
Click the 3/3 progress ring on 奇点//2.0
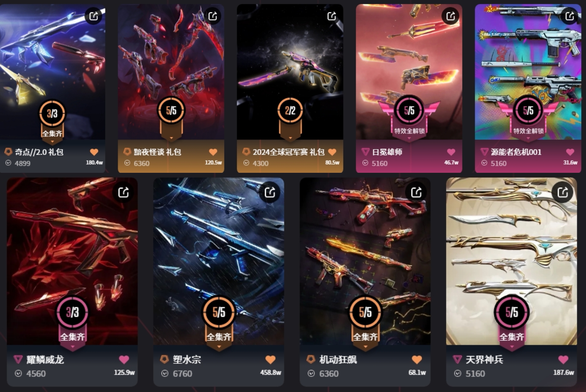click(x=52, y=113)
